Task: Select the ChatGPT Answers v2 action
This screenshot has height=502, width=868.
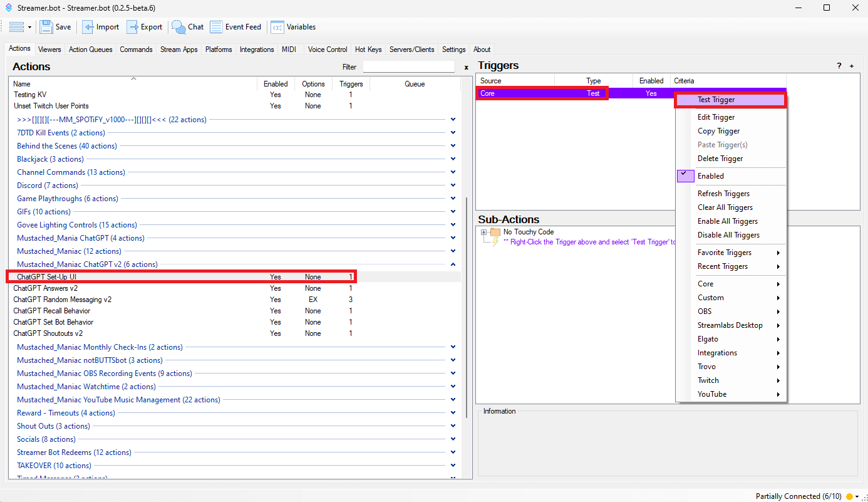Action: (x=46, y=288)
